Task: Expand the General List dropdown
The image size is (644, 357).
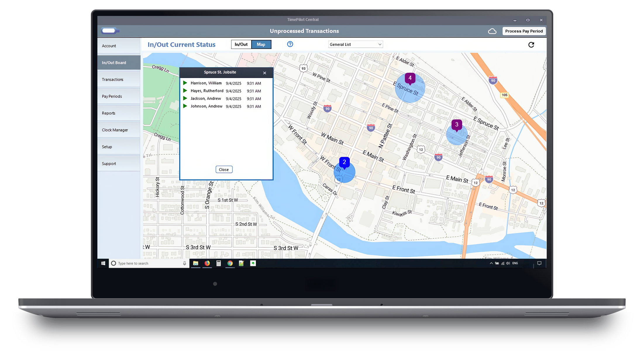Action: pyautogui.click(x=355, y=44)
